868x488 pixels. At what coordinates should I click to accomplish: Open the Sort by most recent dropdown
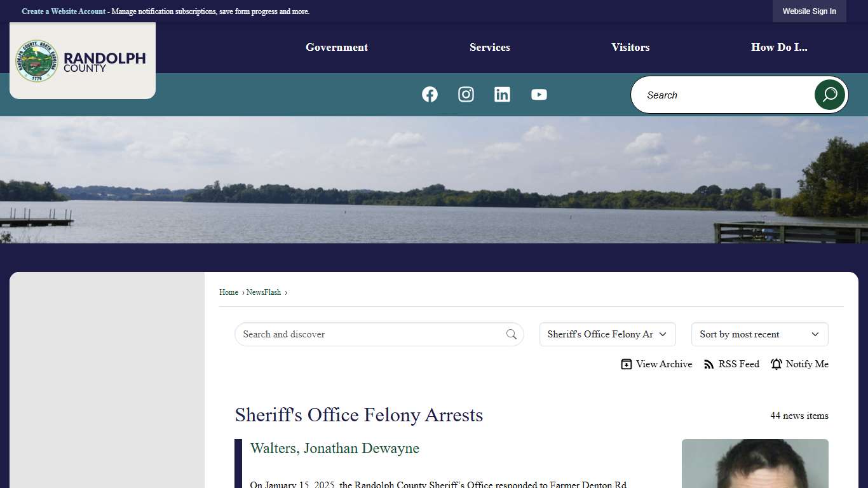759,334
